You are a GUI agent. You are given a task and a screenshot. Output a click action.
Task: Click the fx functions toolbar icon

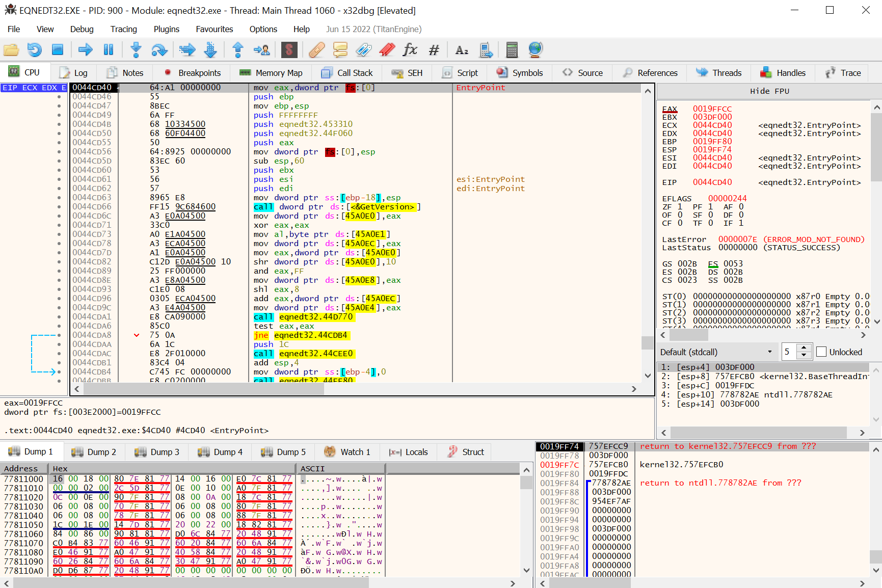click(x=410, y=50)
